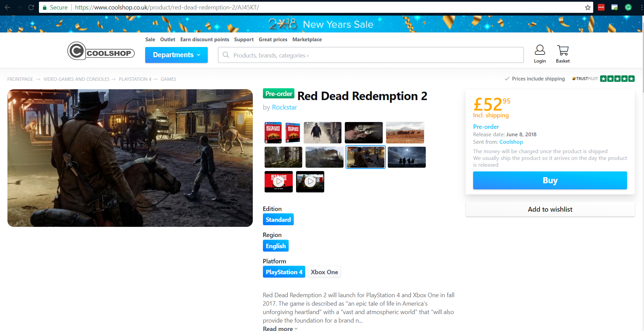
Task: Click the blue Buy button
Action: 550,180
